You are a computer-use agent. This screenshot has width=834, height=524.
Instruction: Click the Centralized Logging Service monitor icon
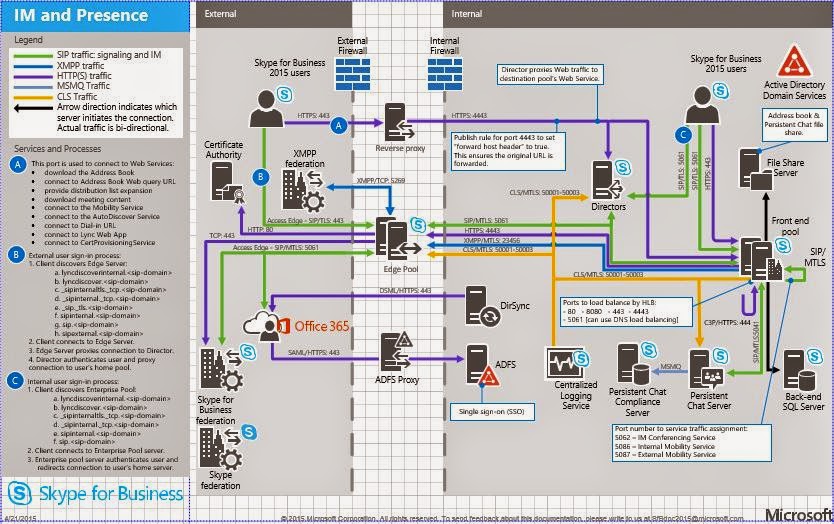pyautogui.click(x=564, y=363)
